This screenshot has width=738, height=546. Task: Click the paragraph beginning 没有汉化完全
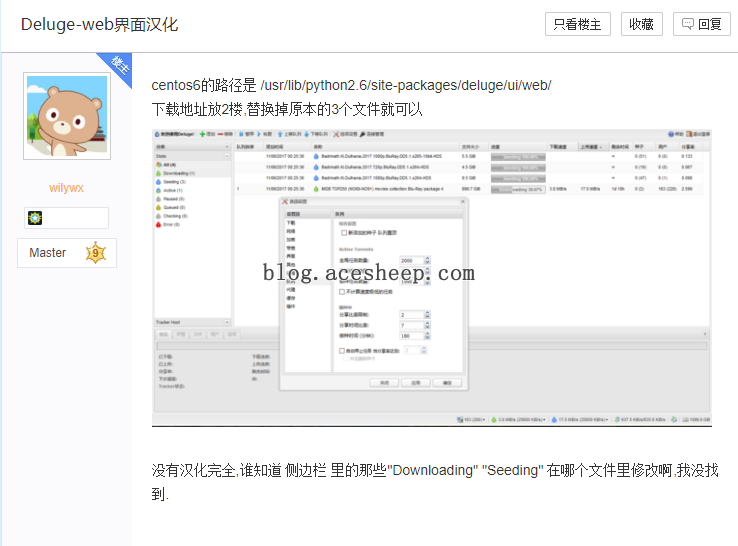pyautogui.click(x=434, y=482)
